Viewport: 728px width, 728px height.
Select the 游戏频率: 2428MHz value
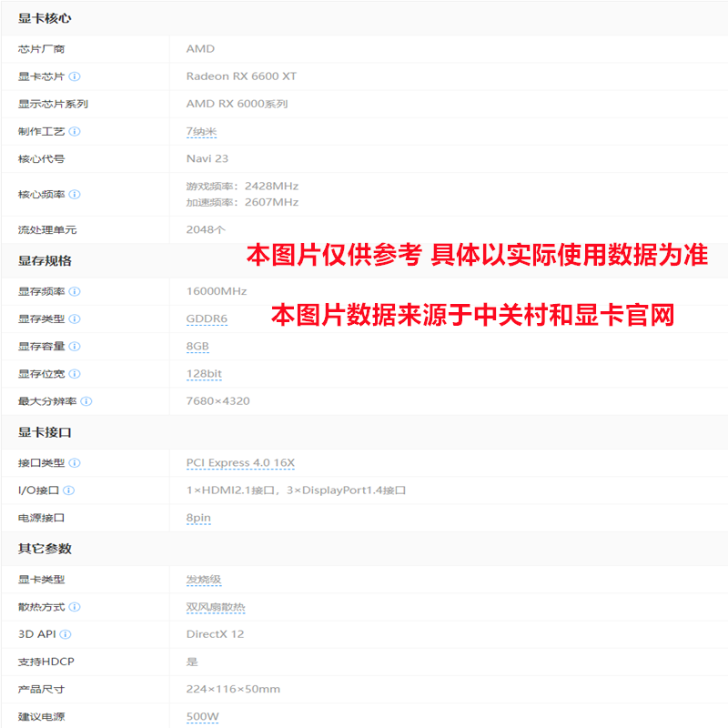tap(242, 187)
